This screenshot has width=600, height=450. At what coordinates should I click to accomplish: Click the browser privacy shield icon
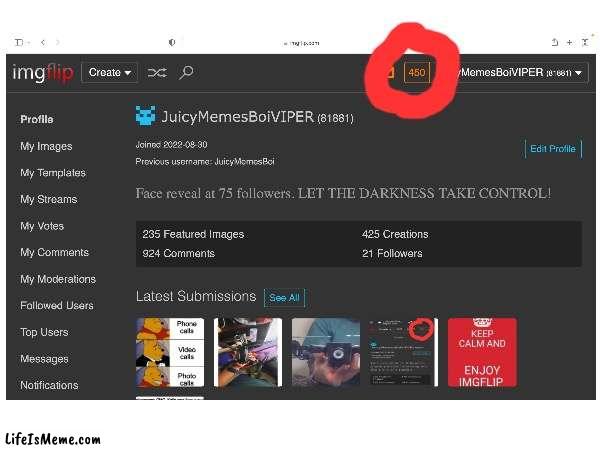click(x=172, y=42)
